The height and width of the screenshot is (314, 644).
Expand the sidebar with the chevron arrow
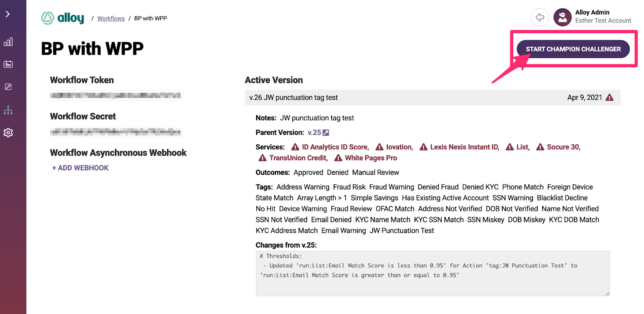[8, 14]
